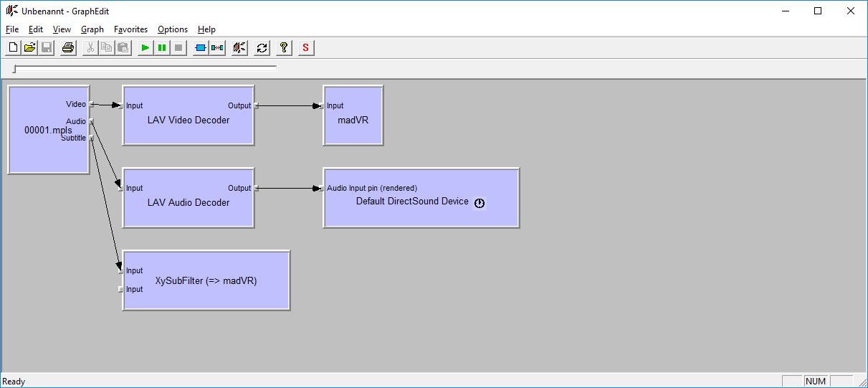Click the first Input pin of XySubFilter

click(x=121, y=270)
